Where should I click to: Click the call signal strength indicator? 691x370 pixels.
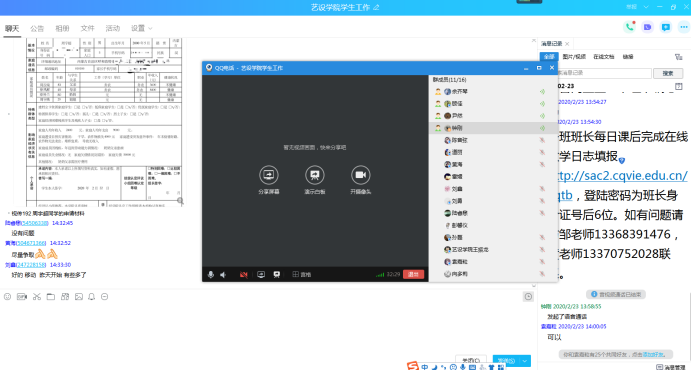(x=379, y=274)
